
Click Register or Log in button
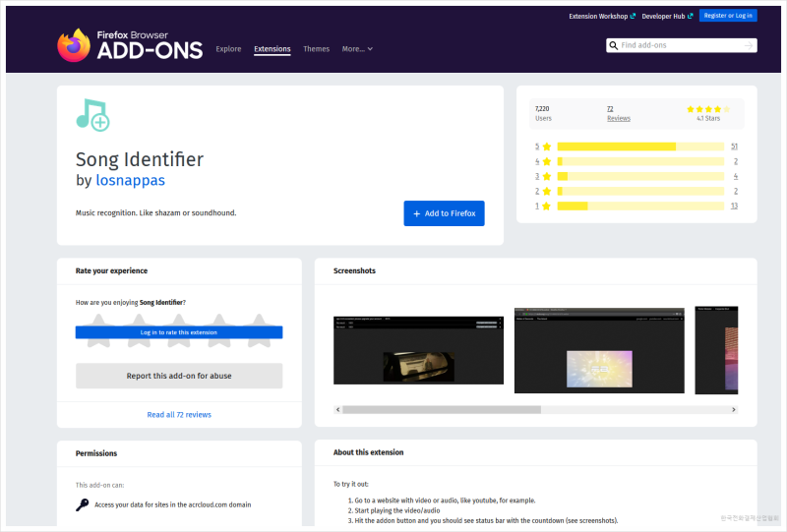point(728,16)
